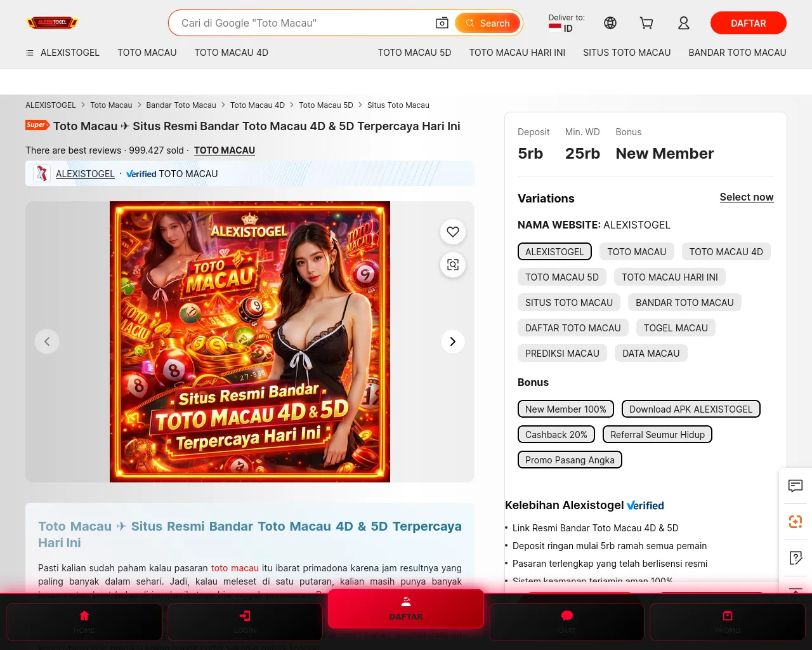Choose the Cashback 20% bonus

click(556, 435)
